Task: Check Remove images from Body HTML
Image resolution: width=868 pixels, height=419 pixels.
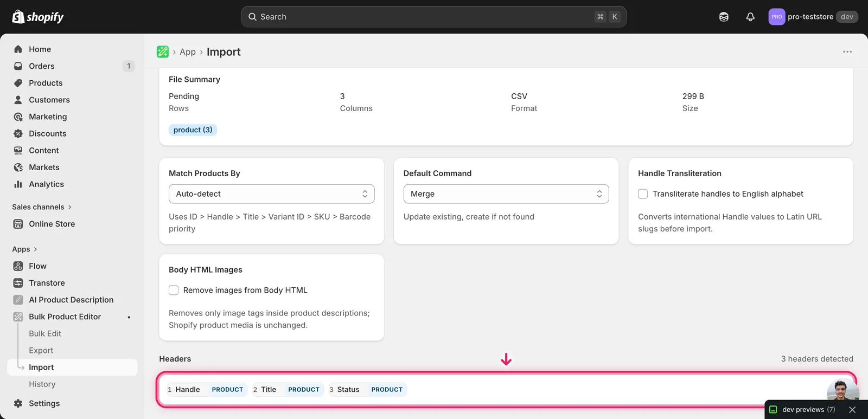Action: pyautogui.click(x=174, y=291)
